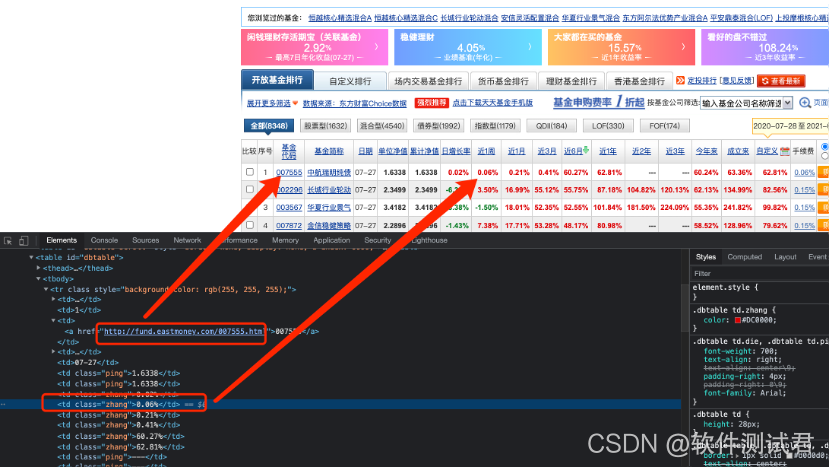The image size is (830, 468).
Task: Sort by the 近1周 column header
Action: pyautogui.click(x=486, y=151)
